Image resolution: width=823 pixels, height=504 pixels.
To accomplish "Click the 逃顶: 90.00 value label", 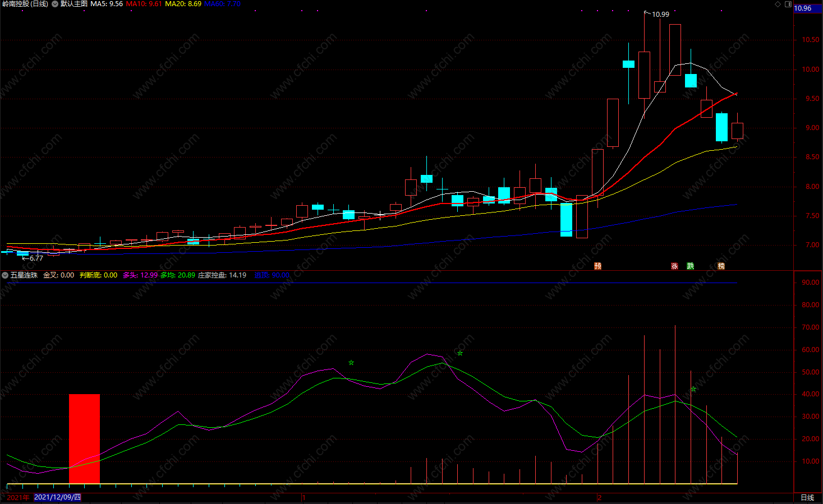I will pyautogui.click(x=272, y=275).
